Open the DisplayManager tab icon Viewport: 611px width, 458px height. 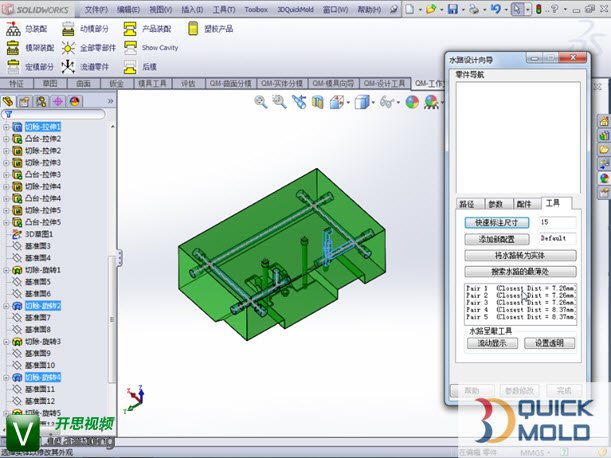coord(74,101)
